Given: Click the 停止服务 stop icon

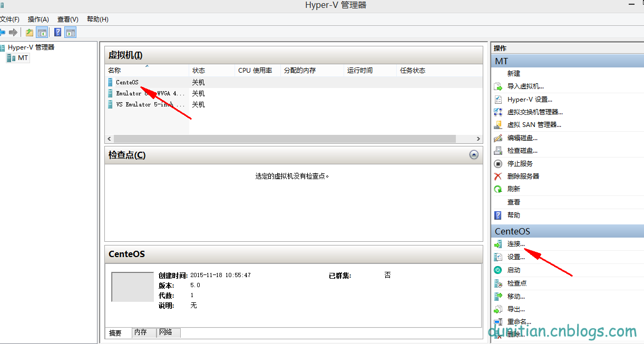Looking at the screenshot, I should 498,164.
